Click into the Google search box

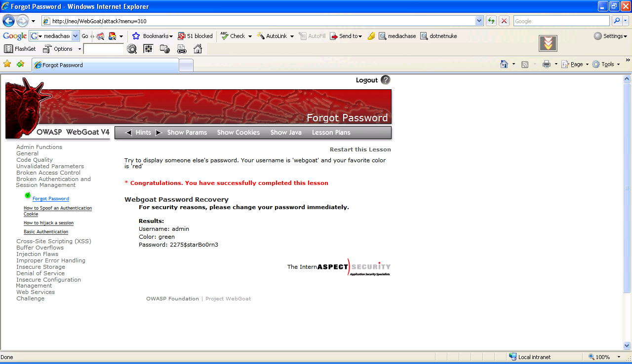(561, 21)
